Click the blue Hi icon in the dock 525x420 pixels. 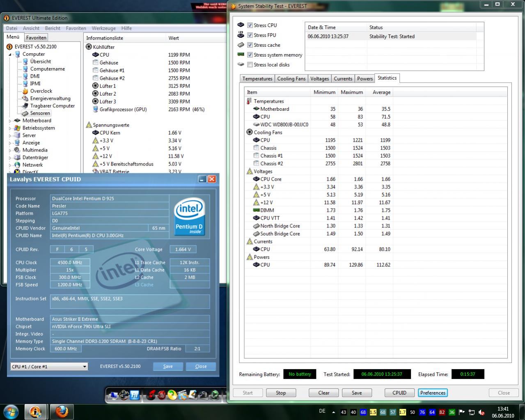point(134,395)
